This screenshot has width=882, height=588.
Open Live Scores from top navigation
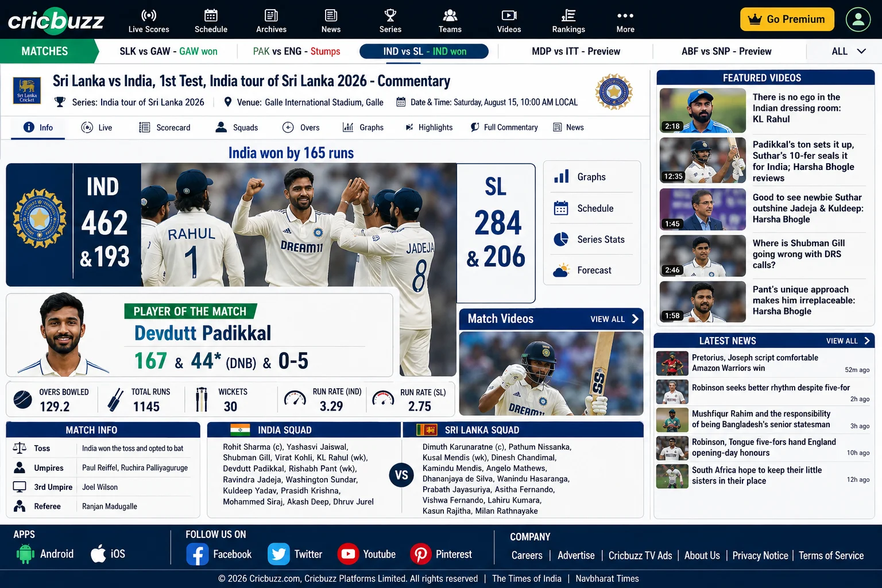pos(149,21)
